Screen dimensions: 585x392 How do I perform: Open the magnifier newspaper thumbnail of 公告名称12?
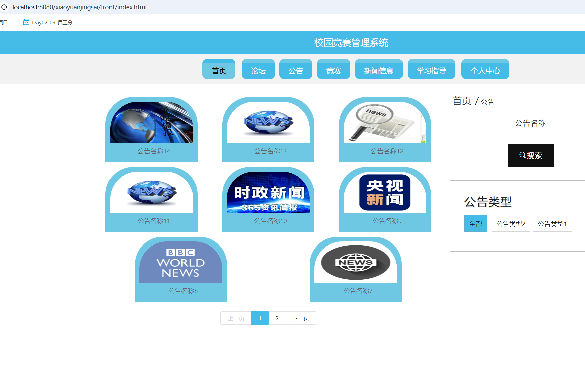(385, 123)
